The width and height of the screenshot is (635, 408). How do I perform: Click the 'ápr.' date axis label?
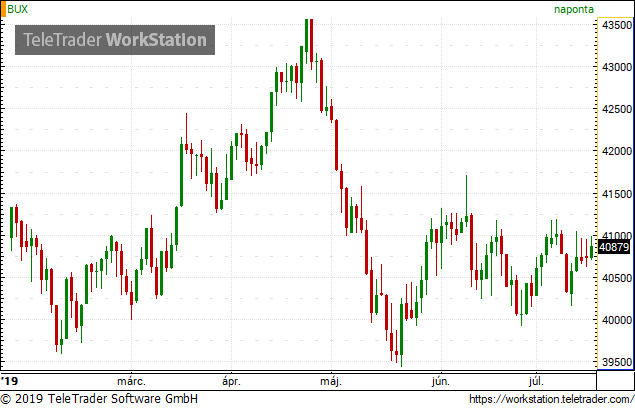point(231,381)
